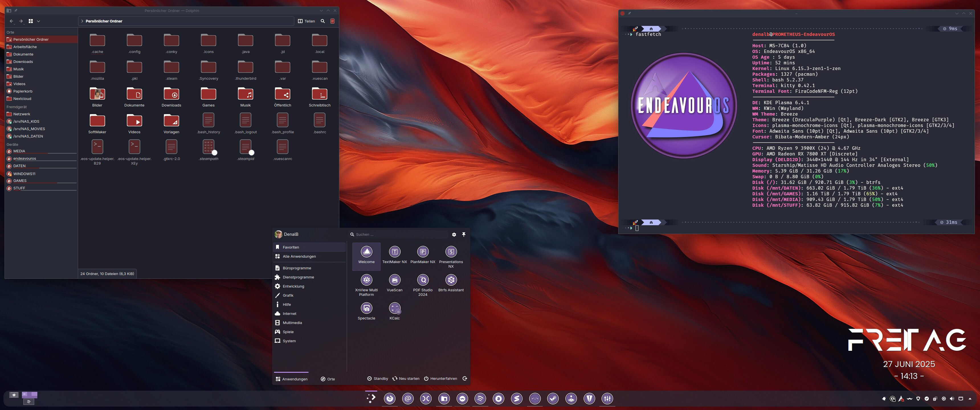Screen dimensions: 980x410
Task: Switch to the Orte tab in launcher
Action: point(328,379)
